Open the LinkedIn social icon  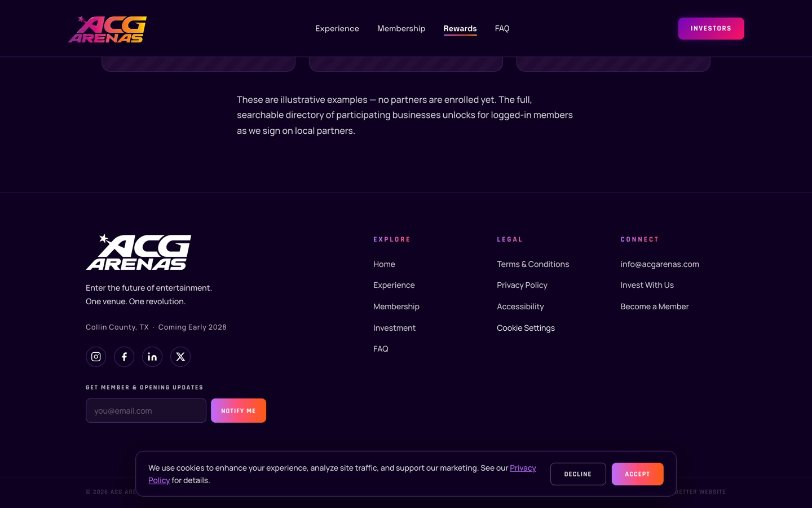point(152,357)
